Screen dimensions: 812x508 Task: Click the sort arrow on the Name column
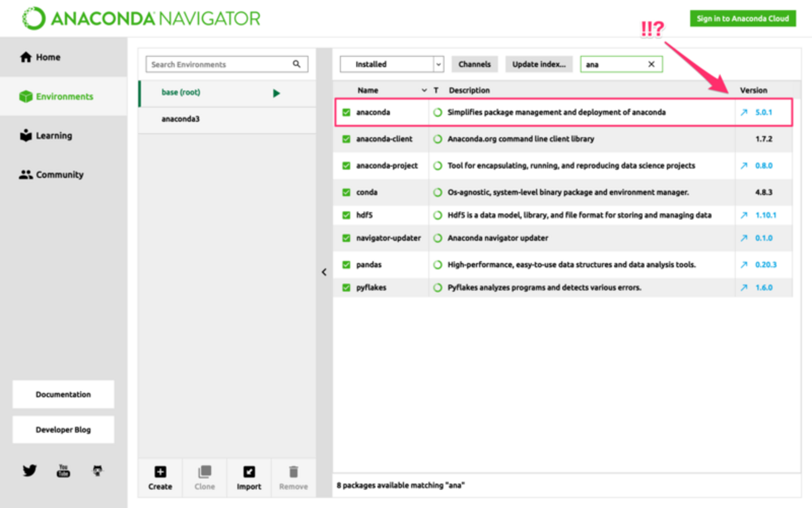[424, 91]
